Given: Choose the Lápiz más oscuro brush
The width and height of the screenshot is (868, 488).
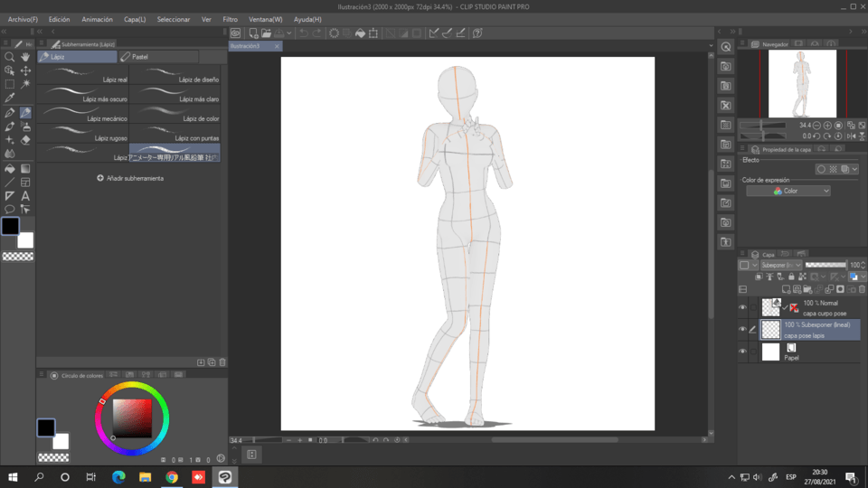Looking at the screenshot, I should tap(83, 95).
